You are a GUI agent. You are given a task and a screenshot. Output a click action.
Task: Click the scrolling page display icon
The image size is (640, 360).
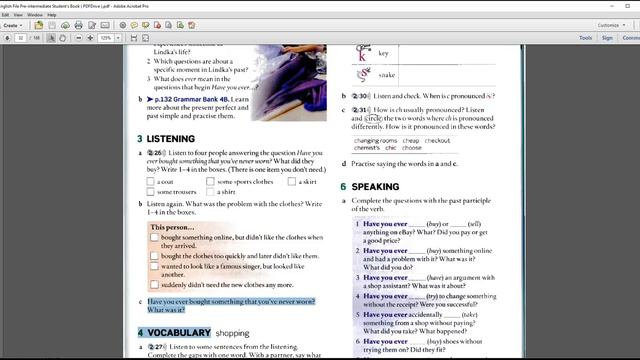pyautogui.click(x=134, y=38)
